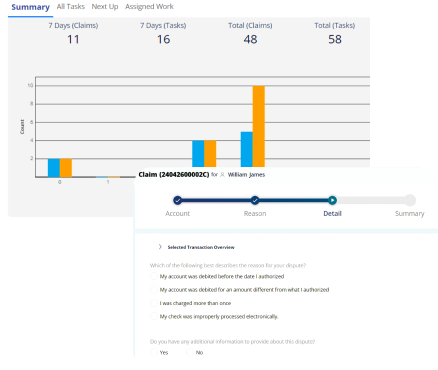Click the blue bar reaching 4

click(x=198, y=154)
